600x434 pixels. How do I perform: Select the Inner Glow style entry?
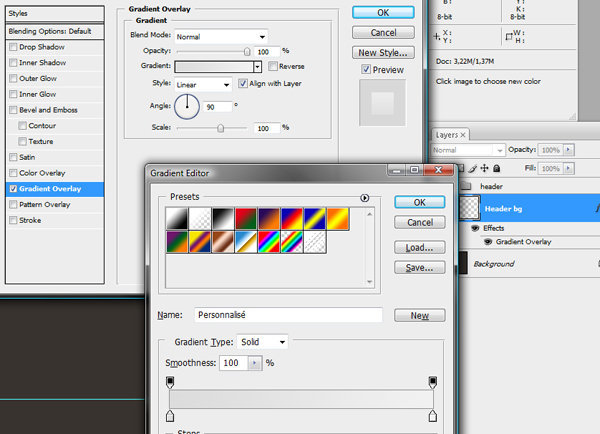55,94
